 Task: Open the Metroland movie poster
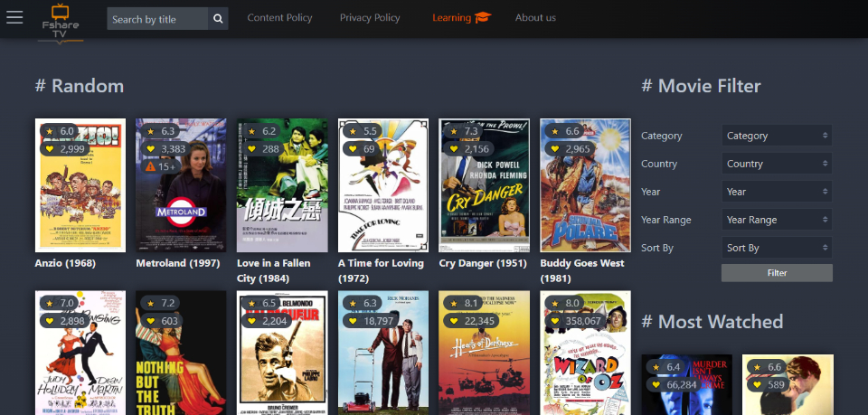[181, 185]
